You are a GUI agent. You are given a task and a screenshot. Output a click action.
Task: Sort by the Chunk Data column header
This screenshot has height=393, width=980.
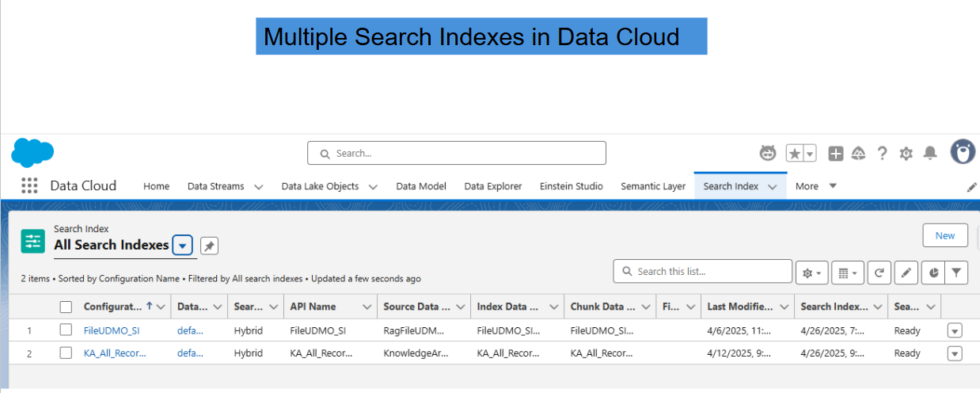pyautogui.click(x=603, y=307)
